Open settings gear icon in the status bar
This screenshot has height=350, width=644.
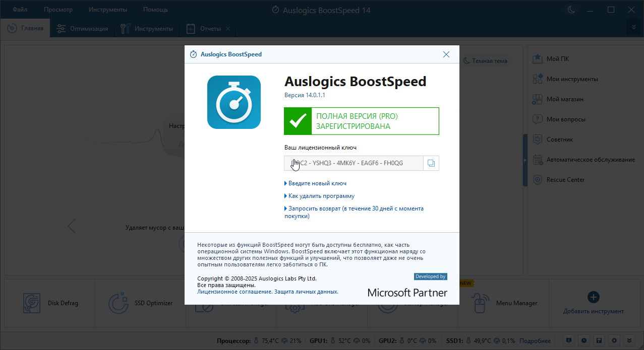614,340
